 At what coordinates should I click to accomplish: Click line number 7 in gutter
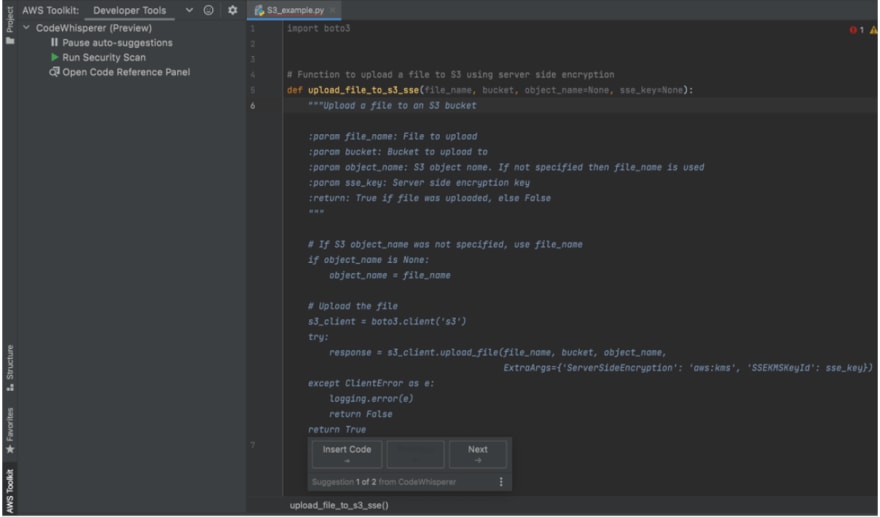pyautogui.click(x=253, y=445)
